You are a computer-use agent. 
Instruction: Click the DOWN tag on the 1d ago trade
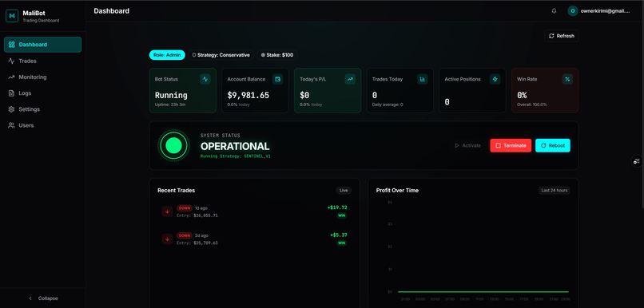tap(185, 208)
